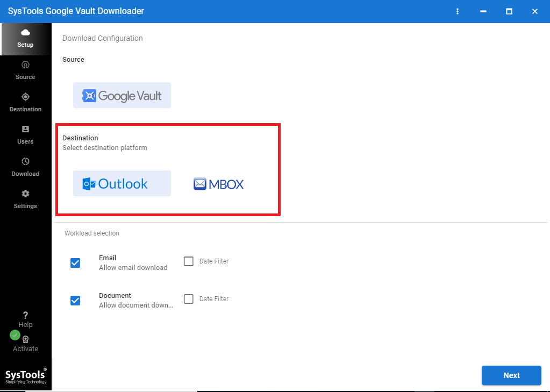
Task: Open the Settings gear icon
Action: [x=25, y=194]
